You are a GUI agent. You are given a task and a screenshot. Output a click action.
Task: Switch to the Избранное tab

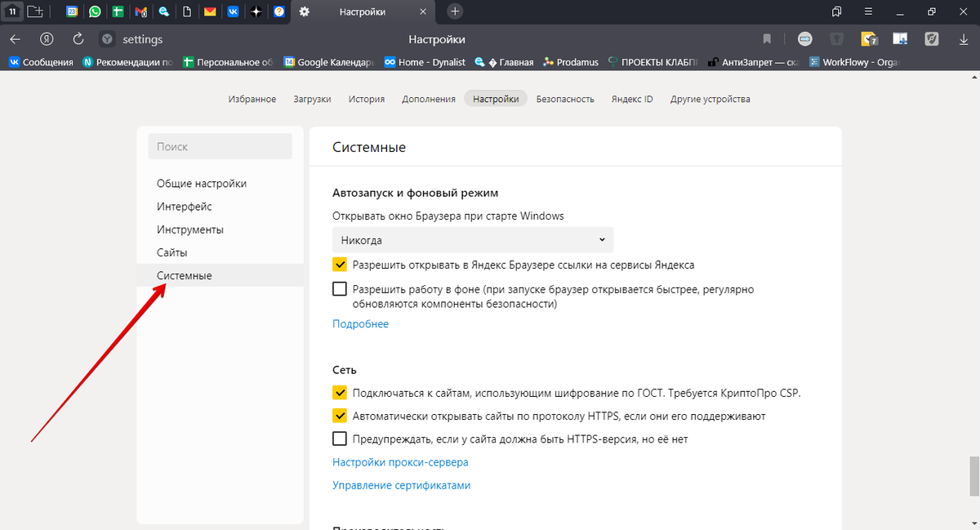[x=252, y=99]
